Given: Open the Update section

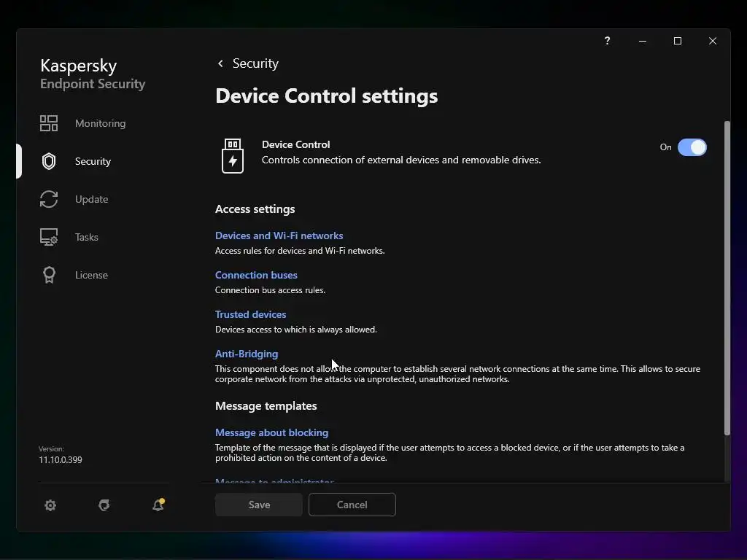Looking at the screenshot, I should pyautogui.click(x=91, y=199).
